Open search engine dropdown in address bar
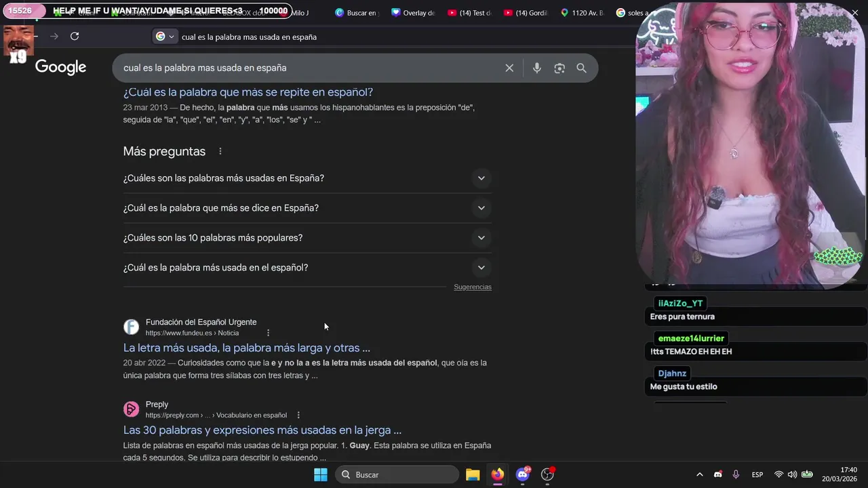868x488 pixels. (165, 37)
